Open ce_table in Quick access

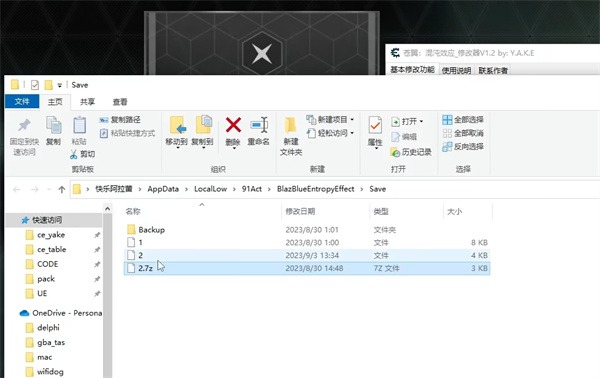click(x=52, y=249)
